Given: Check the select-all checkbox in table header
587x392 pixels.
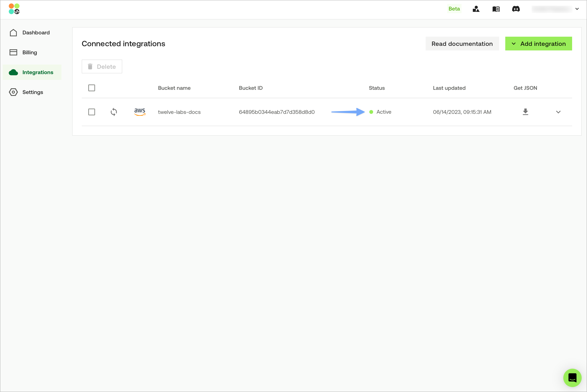Looking at the screenshot, I should 92,88.
